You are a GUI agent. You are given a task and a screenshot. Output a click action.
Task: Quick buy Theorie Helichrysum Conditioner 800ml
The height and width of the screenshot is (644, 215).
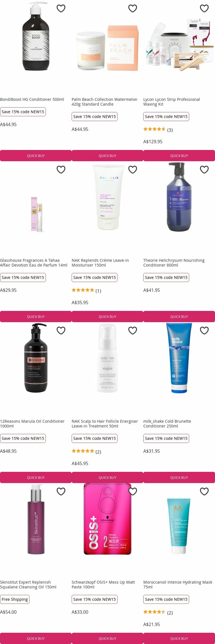pyautogui.click(x=179, y=316)
